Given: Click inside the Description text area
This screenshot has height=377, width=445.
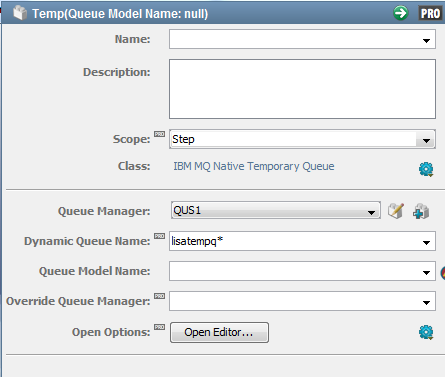Looking at the screenshot, I should (x=302, y=89).
